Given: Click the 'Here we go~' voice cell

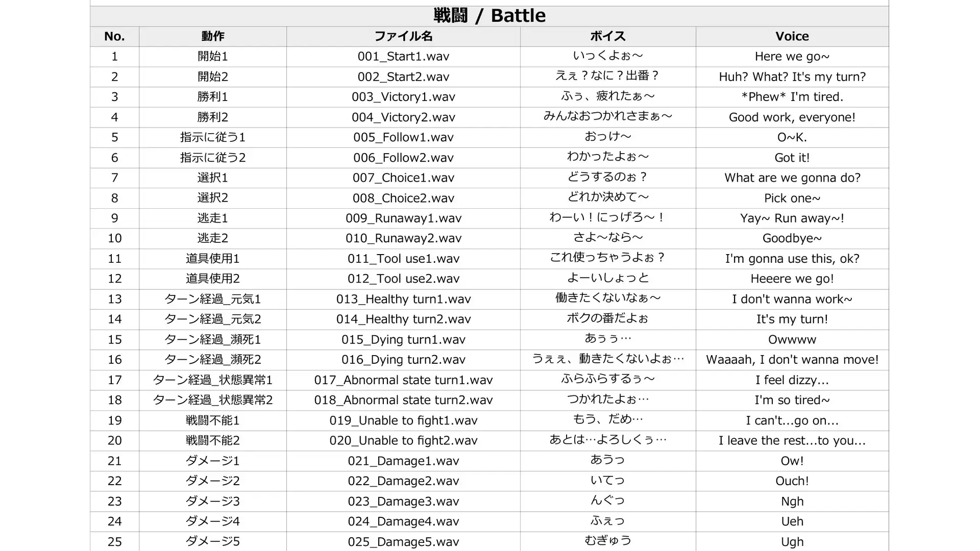Looking at the screenshot, I should tap(792, 57).
